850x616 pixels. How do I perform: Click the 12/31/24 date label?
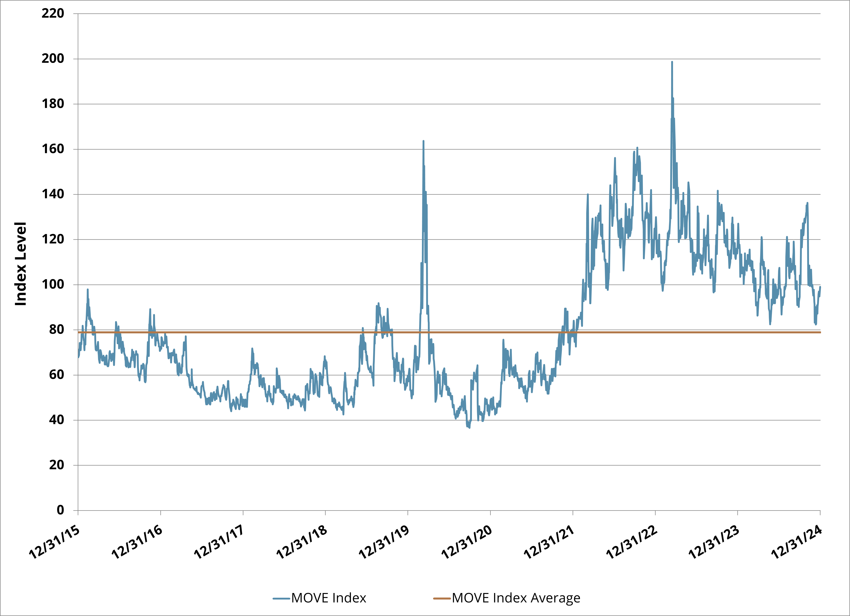(797, 542)
